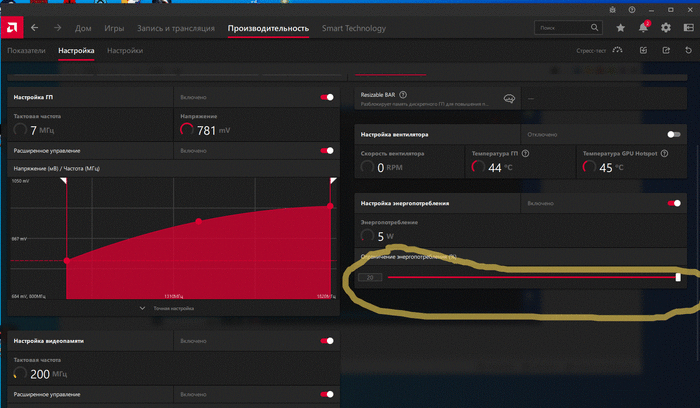The width and height of the screenshot is (700, 408).
Task: Open the notifications bell
Action: 643,28
